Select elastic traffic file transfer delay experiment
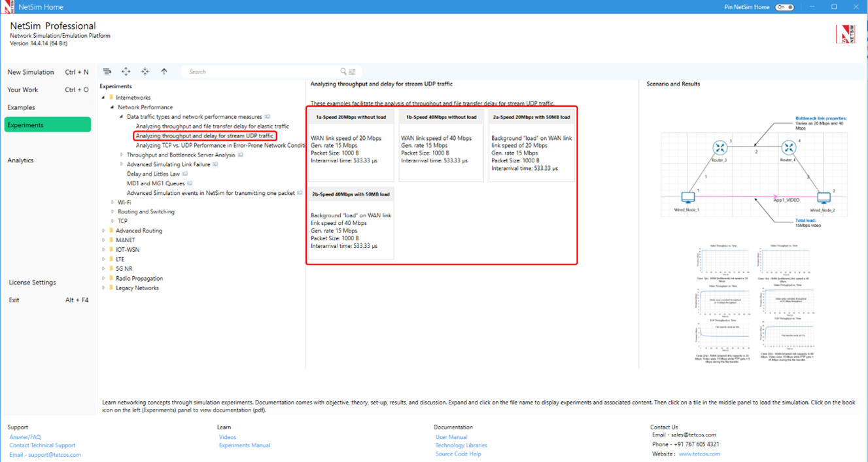The height and width of the screenshot is (462, 868). [x=212, y=126]
